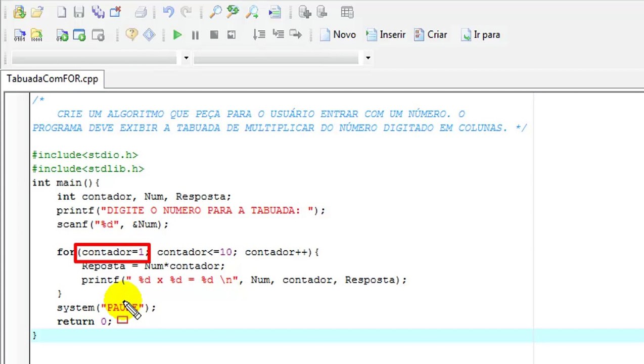Click 'contador<=10;' in the for loop
Screen dimensions: 644x364
click(197, 252)
